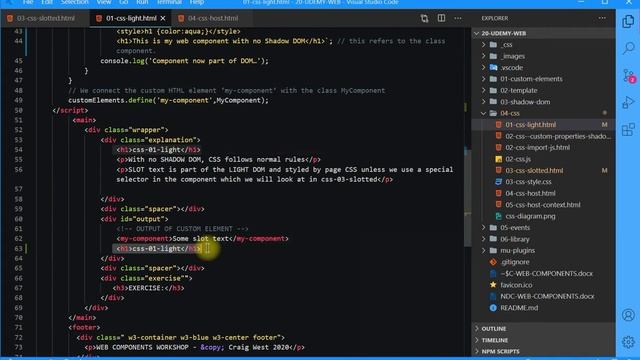640x360 pixels.
Task: Open Source Control view with badge
Action: coord(629,76)
